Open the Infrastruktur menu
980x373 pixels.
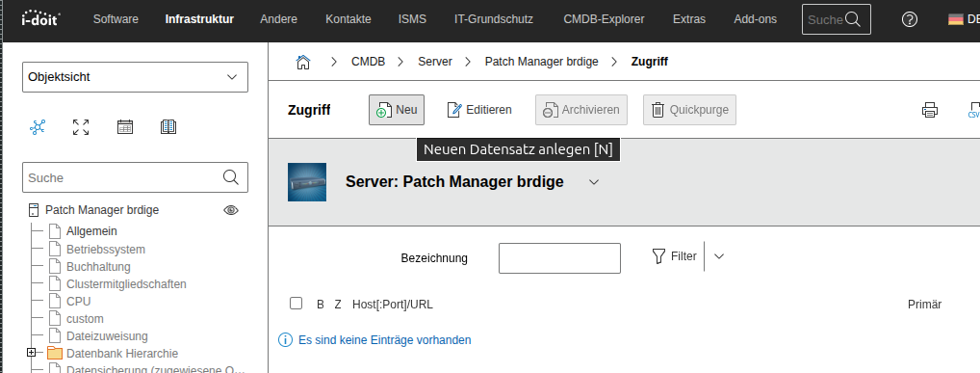(199, 19)
